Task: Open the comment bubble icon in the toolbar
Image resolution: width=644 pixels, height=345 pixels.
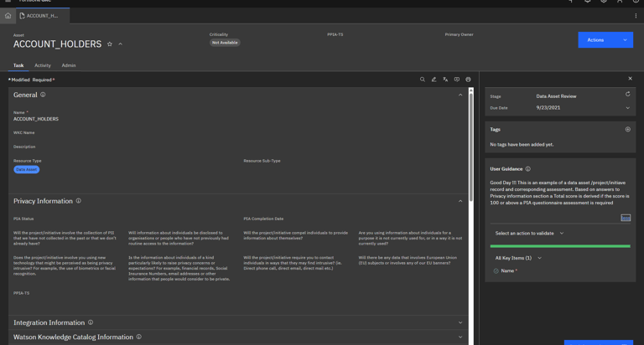Action: pyautogui.click(x=457, y=80)
